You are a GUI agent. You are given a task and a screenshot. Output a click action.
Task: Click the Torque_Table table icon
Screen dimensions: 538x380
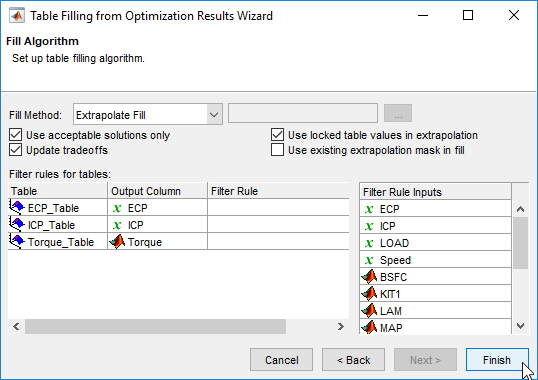[17, 241]
